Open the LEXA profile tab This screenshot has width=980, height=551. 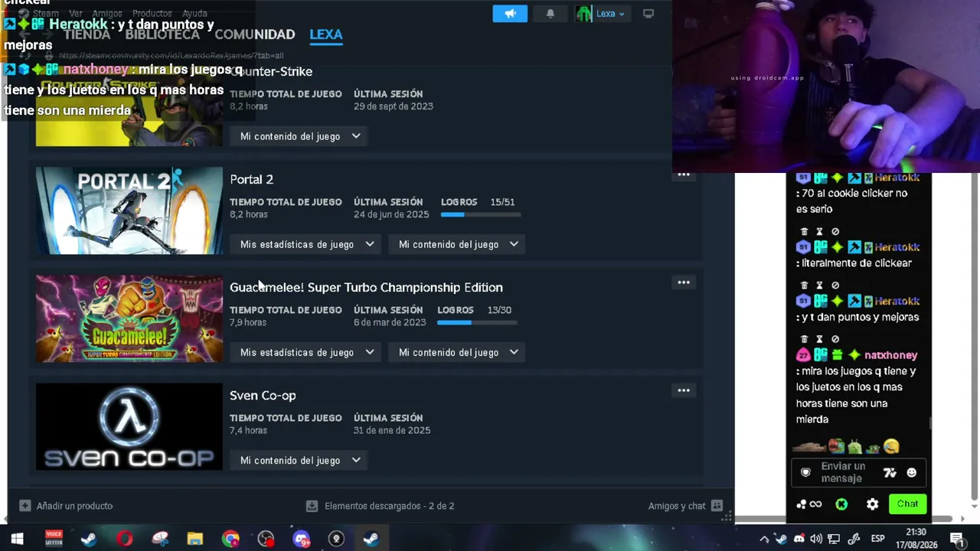point(325,34)
